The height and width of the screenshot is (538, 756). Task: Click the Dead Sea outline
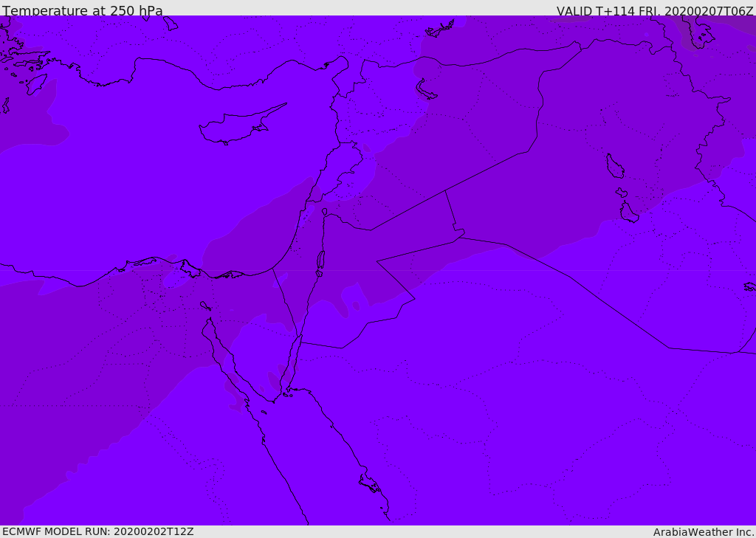[320, 261]
